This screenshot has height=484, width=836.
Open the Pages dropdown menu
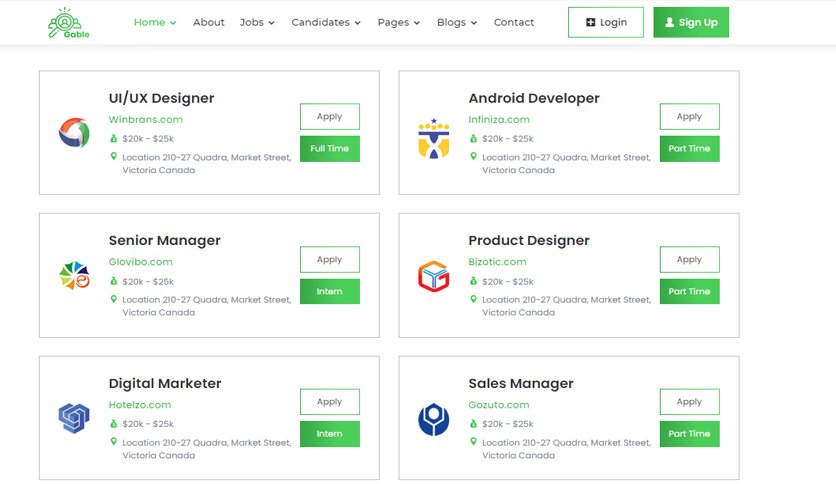[399, 22]
